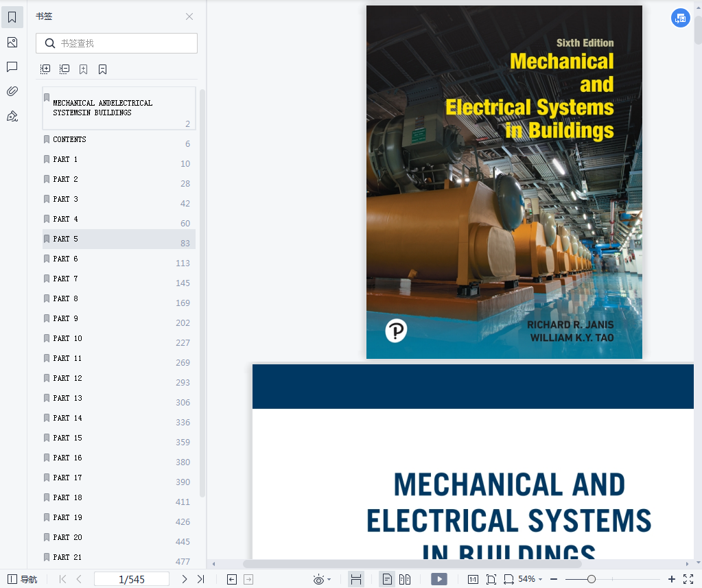Go back to previous view
Image resolution: width=702 pixels, height=588 pixels.
[x=232, y=580]
